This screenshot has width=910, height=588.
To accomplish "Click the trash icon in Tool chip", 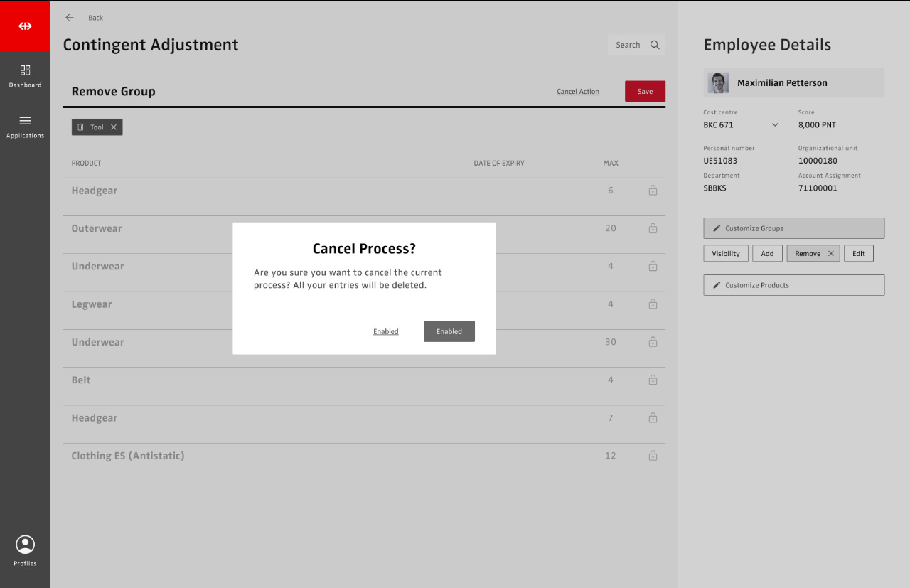I will pos(80,127).
